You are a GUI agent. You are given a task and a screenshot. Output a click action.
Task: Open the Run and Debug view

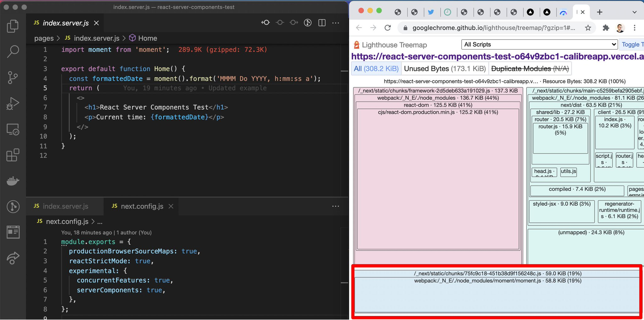(x=13, y=103)
